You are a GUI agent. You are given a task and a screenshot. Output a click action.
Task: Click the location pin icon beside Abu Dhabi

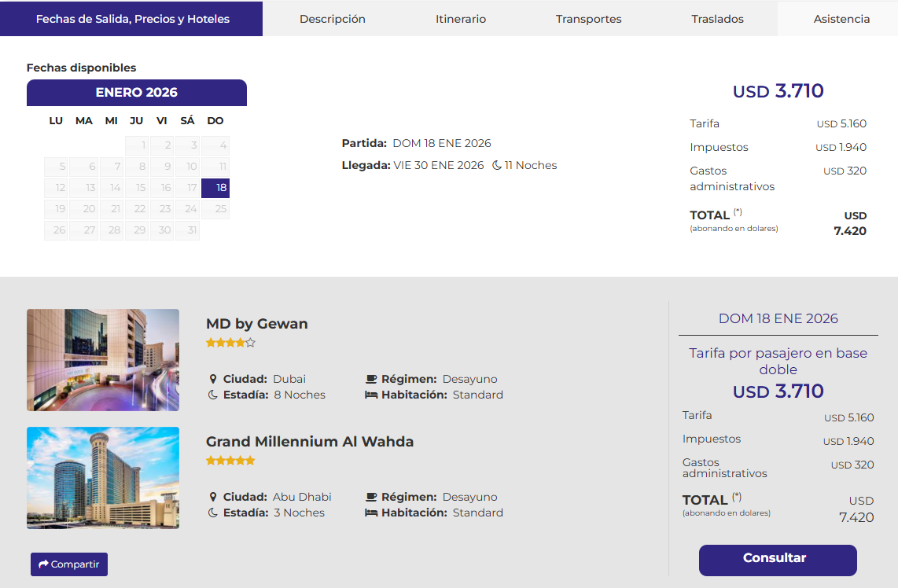coord(213,497)
